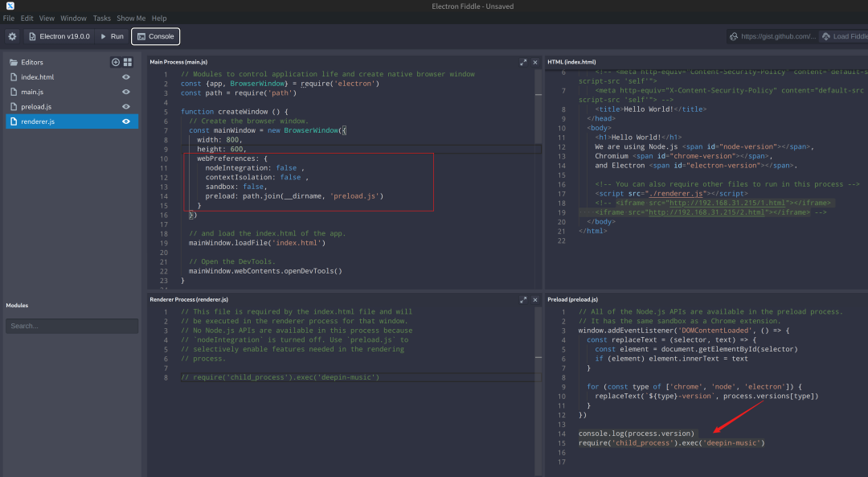Toggle visibility of index.html editor
Screen dimensions: 868x477
(126, 77)
